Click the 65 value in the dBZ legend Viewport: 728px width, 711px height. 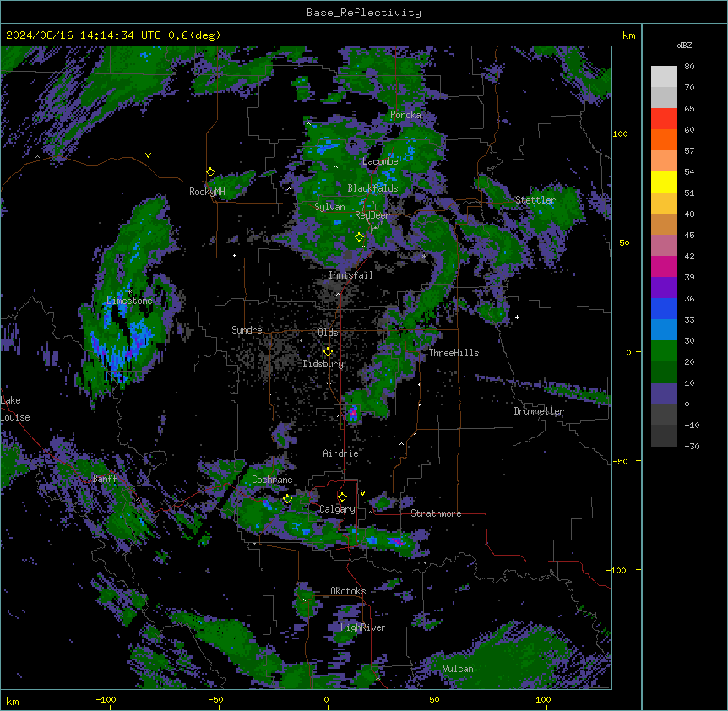(689, 109)
